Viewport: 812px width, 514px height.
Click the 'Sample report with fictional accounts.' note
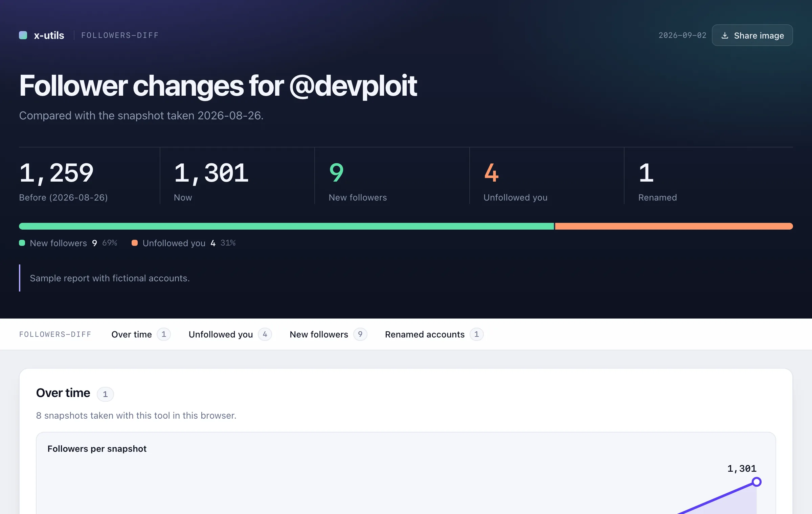(110, 278)
